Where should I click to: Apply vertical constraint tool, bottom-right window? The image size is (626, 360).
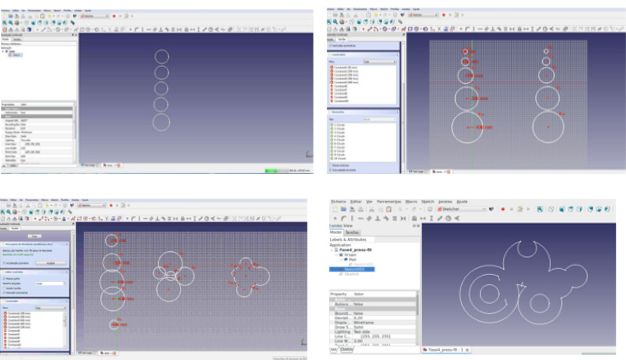[x=352, y=219]
